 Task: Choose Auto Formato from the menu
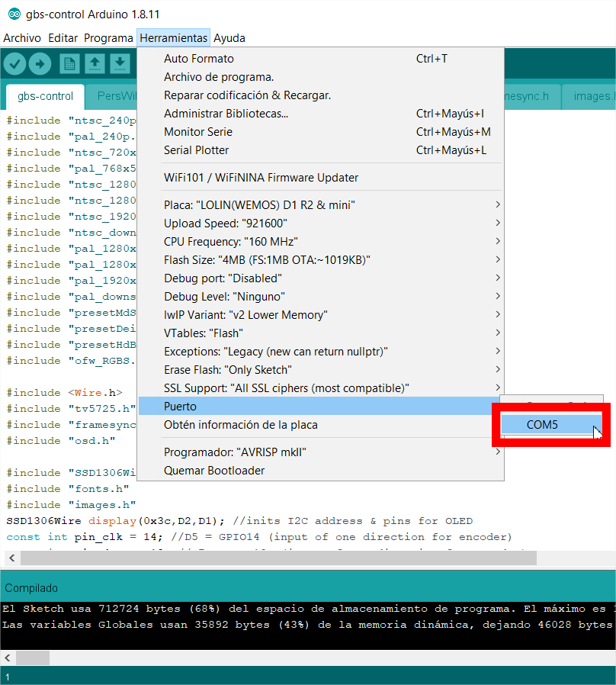(199, 59)
